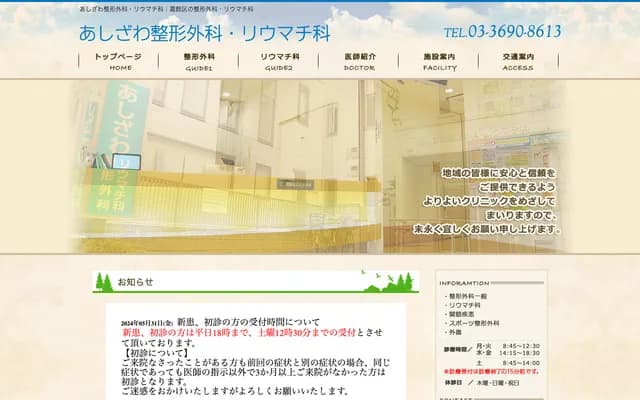Image resolution: width=640 pixels, height=400 pixels.
Task: Open the リウマチ科 GUIDE2 menu item
Action: (279, 62)
